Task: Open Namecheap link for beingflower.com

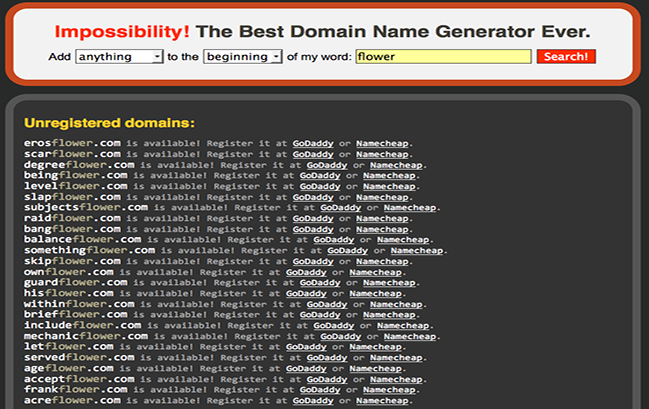Action: pyautogui.click(x=389, y=176)
